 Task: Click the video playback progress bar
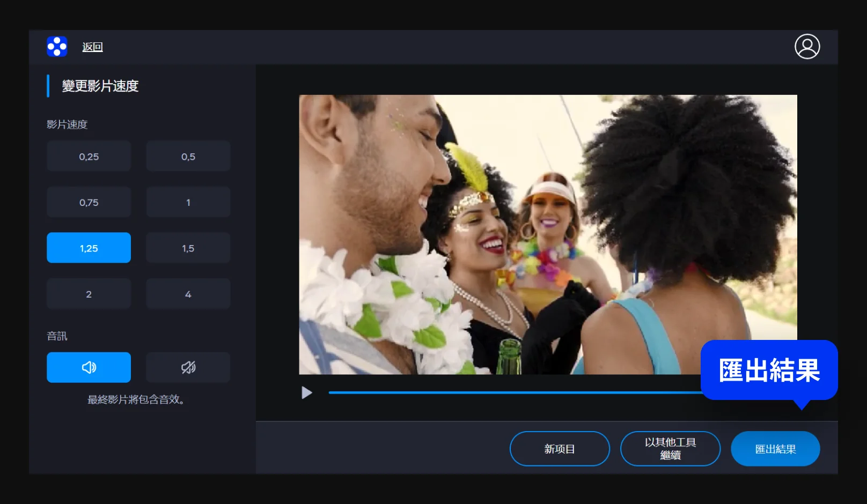click(510, 392)
